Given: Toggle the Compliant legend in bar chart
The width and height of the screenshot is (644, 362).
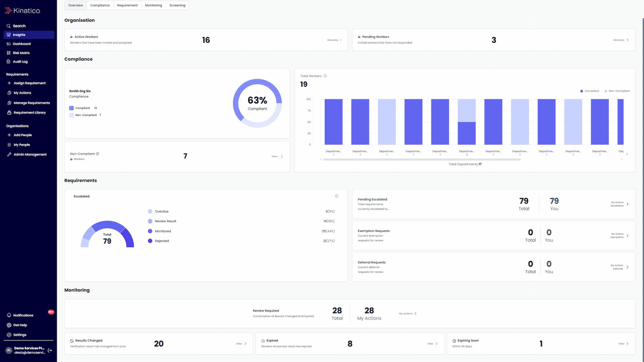Looking at the screenshot, I should 589,91.
